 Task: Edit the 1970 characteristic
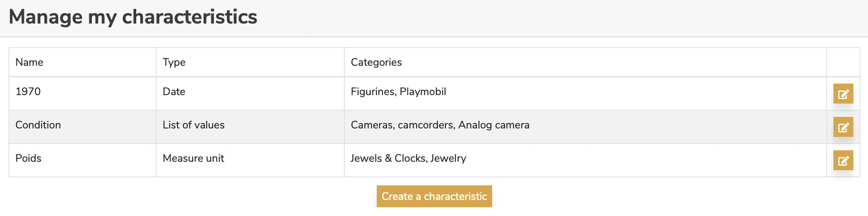pyautogui.click(x=843, y=93)
